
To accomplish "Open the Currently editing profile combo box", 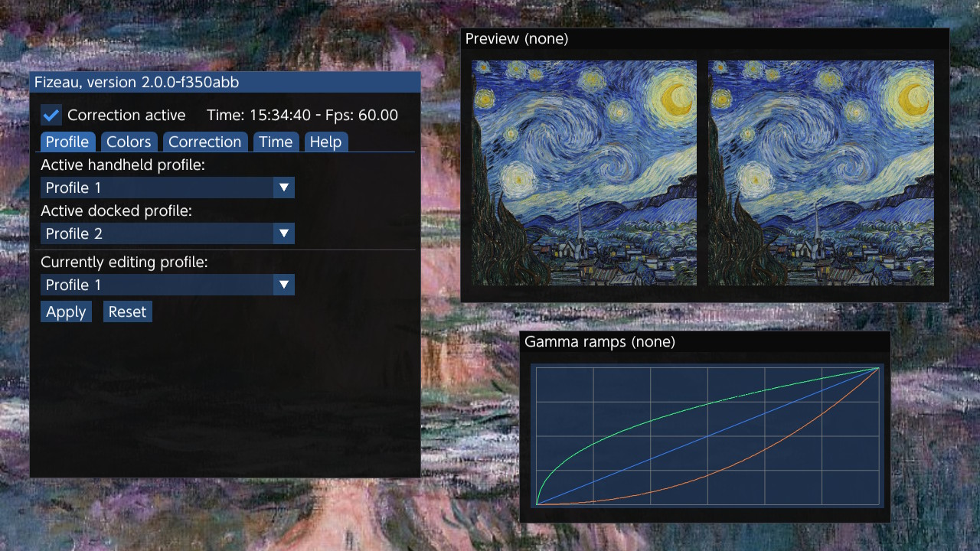I will (168, 285).
